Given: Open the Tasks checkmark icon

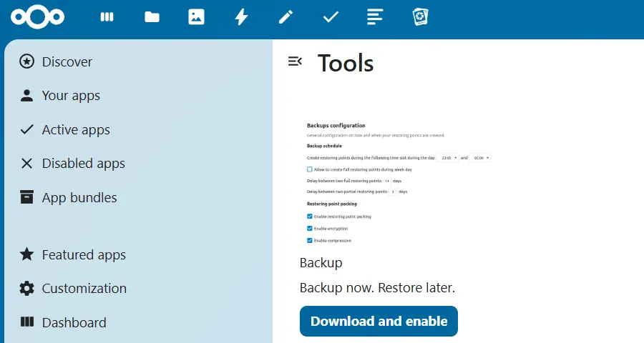Looking at the screenshot, I should pos(331,17).
